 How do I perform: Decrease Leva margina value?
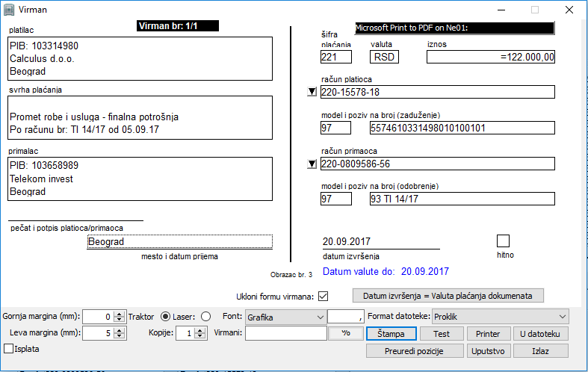pos(120,336)
